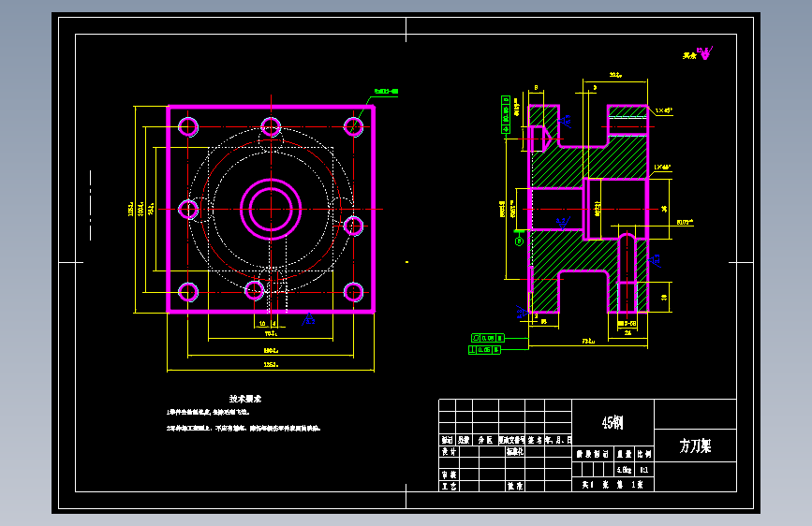Select the 125 overall width dimension below plan view

271,364
